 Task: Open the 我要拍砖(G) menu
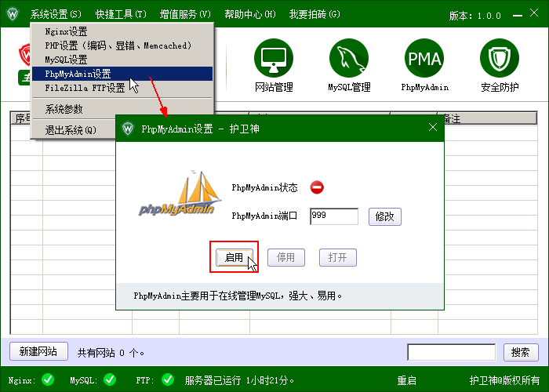[314, 14]
